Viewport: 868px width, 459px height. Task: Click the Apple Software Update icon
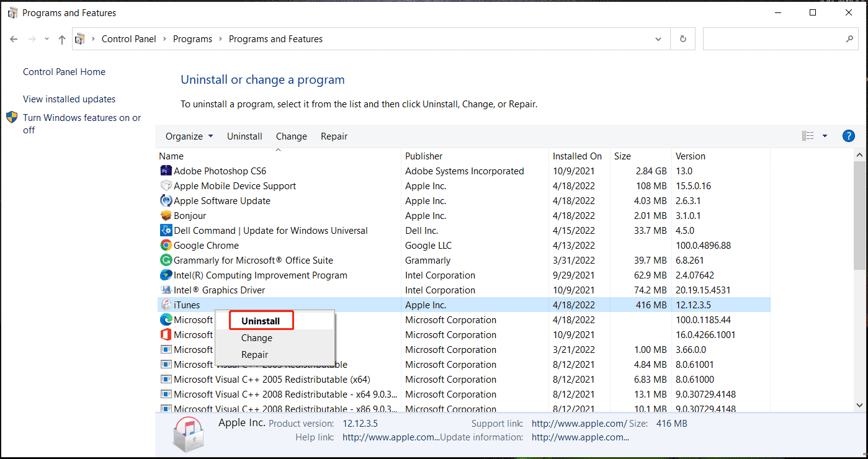click(x=166, y=200)
